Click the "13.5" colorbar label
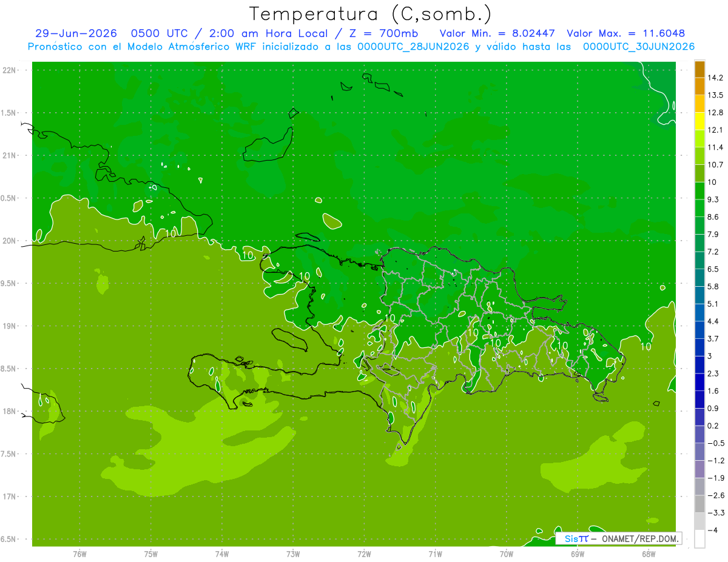This screenshot has width=728, height=562. [x=715, y=95]
